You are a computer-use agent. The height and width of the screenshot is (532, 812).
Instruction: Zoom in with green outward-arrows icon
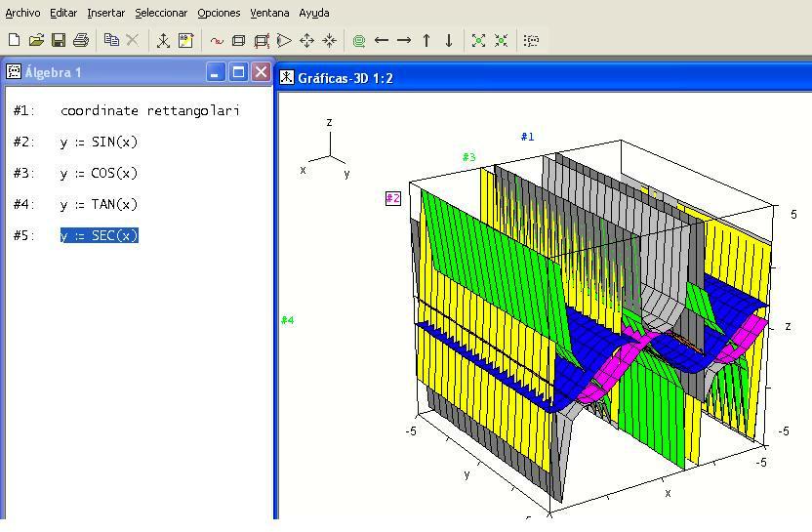pyautogui.click(x=478, y=40)
